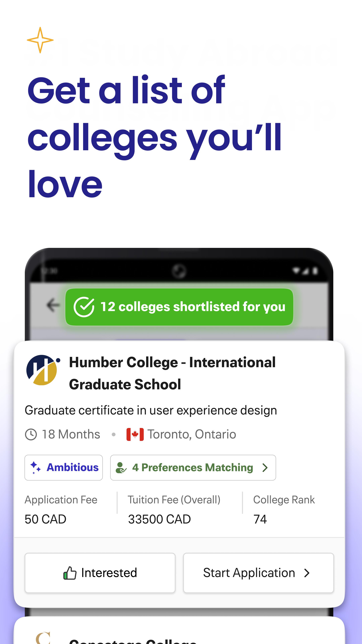
Task: Tap the yellow star icon at top
Action: (x=40, y=40)
